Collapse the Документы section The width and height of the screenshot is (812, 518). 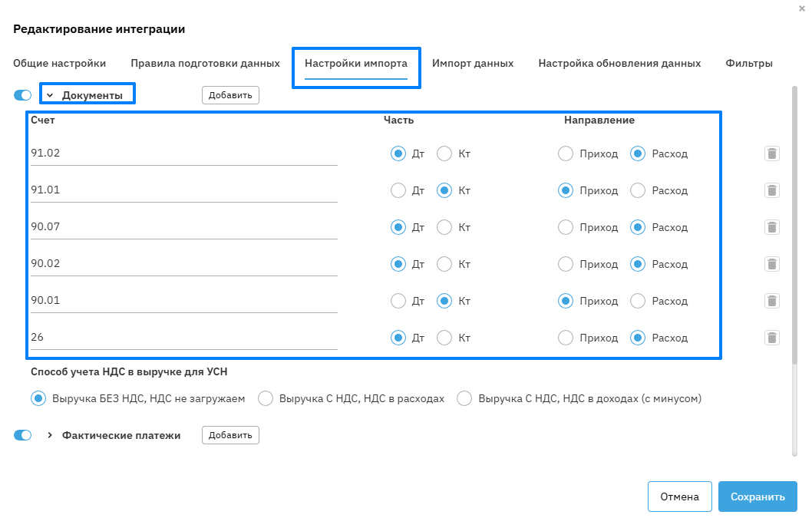click(50, 95)
